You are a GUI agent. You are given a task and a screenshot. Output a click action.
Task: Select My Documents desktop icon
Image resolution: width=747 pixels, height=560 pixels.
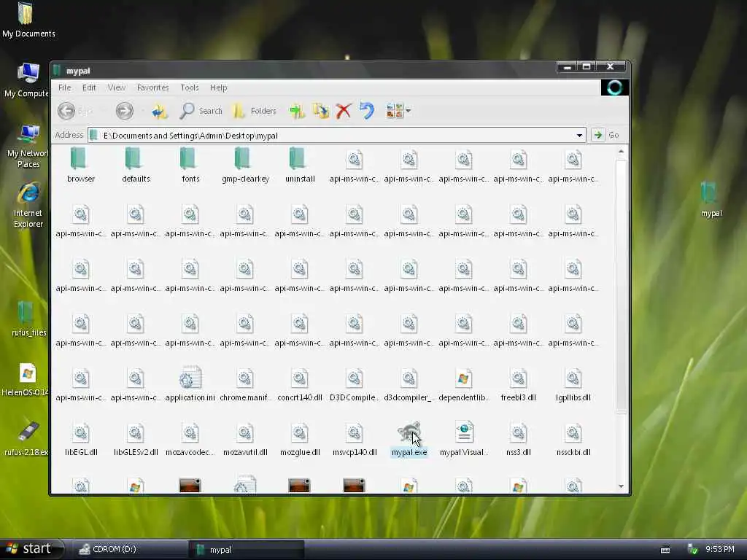28,20
